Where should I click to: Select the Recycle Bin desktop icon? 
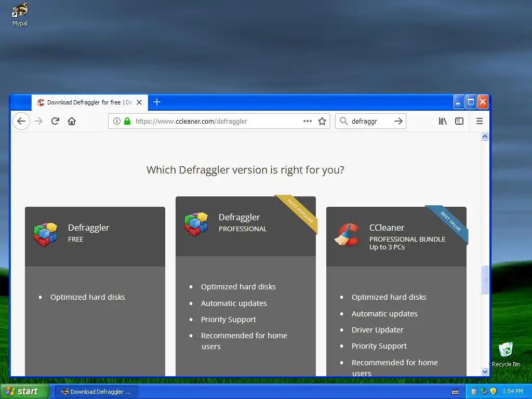point(506,354)
